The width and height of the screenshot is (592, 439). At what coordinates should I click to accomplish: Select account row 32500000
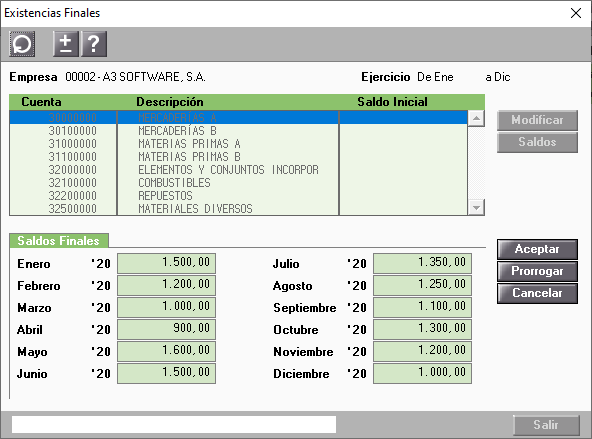coord(238,209)
